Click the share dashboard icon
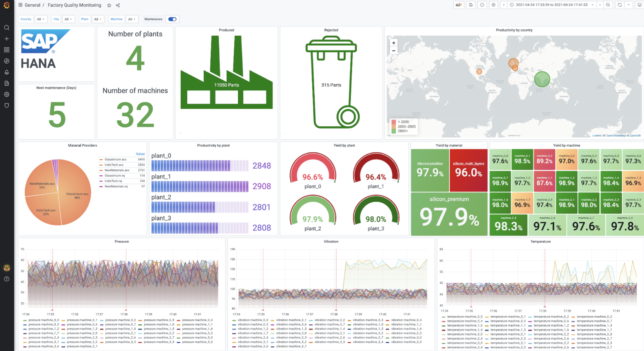The width and height of the screenshot is (644, 351). click(118, 5)
